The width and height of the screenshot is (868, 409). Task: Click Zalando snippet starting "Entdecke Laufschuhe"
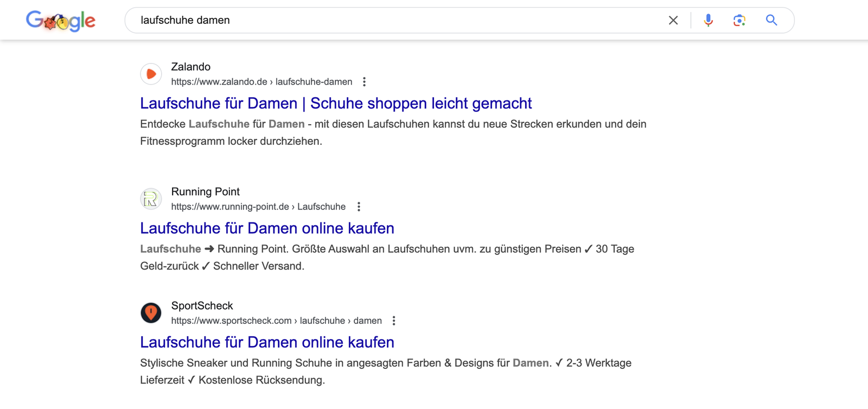tap(393, 132)
